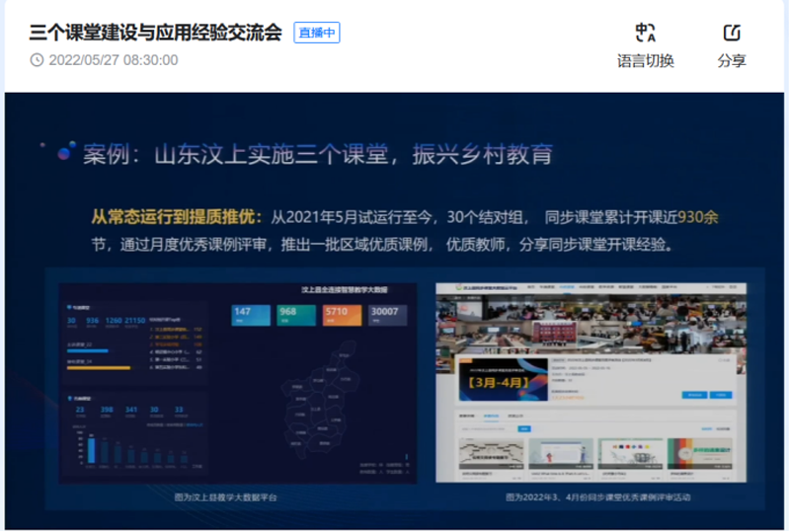Click the glowing bullet icon before 案例
790x532 pixels.
tap(65, 152)
